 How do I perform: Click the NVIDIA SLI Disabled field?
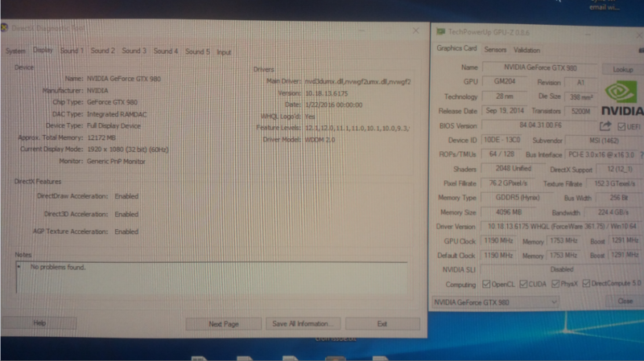(x=561, y=269)
